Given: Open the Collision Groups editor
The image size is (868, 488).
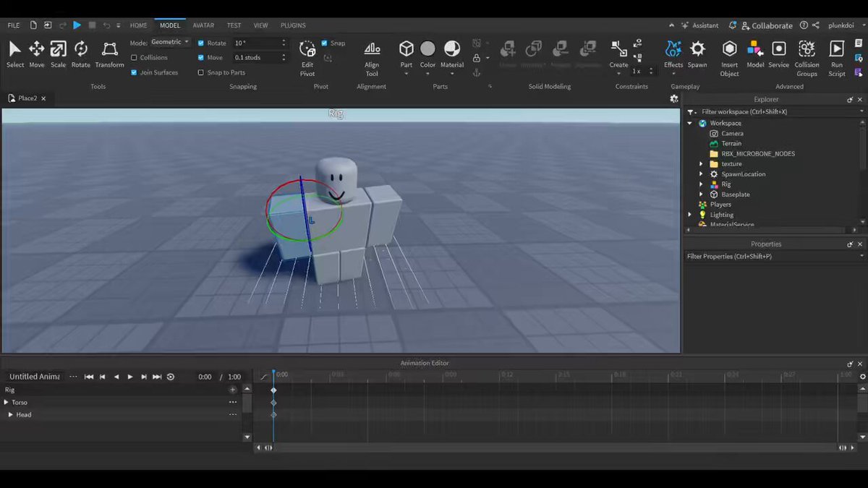Looking at the screenshot, I should point(807,58).
